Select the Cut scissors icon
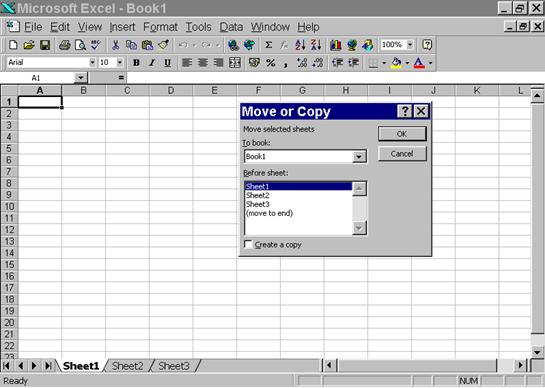Screen dimensions: 545x388 click(115, 45)
